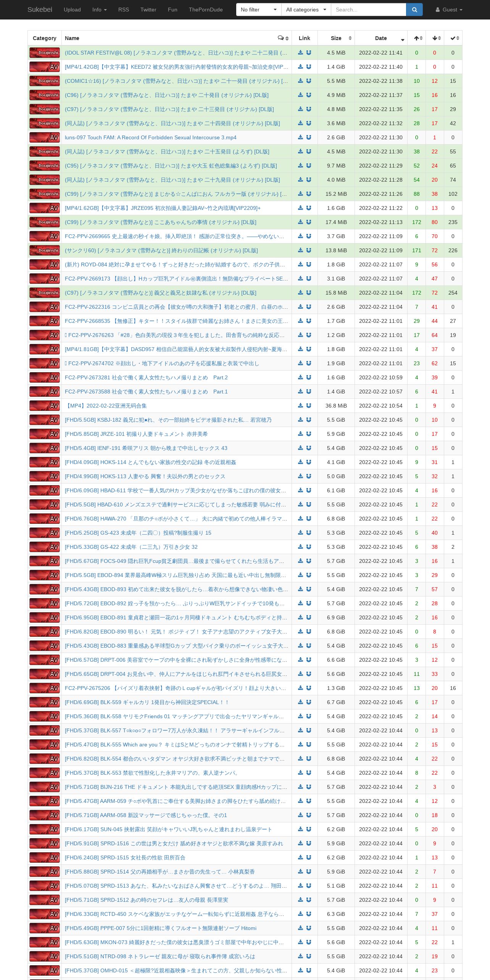Sort table by Date column

[x=381, y=38]
